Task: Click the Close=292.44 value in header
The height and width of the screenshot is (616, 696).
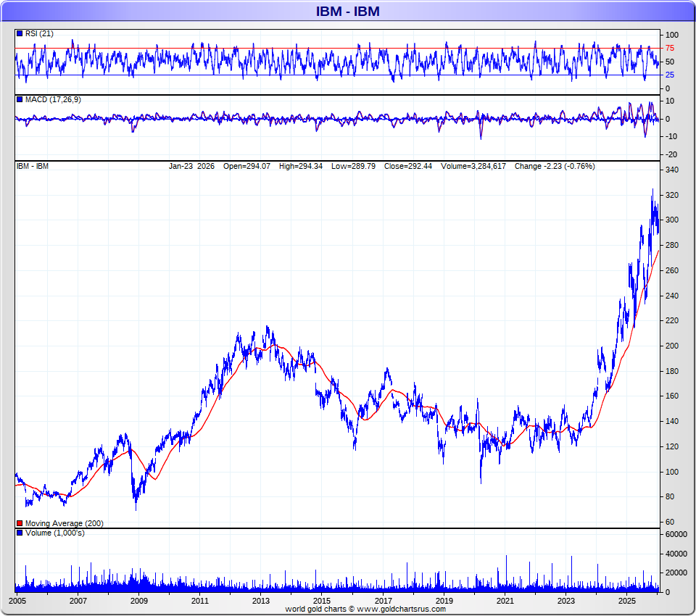Action: click(408, 166)
